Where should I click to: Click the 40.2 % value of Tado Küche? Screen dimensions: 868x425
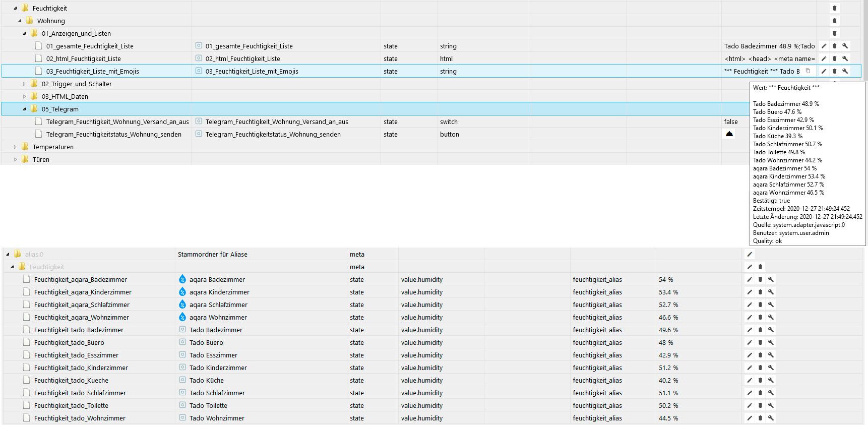(668, 380)
